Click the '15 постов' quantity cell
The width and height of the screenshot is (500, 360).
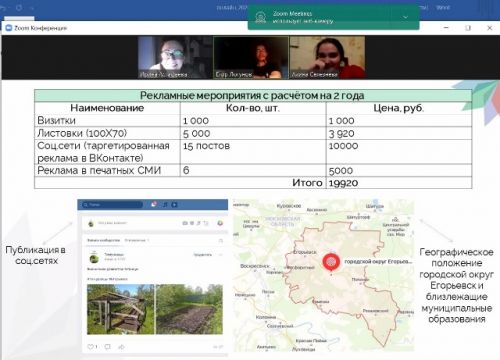[253, 152]
